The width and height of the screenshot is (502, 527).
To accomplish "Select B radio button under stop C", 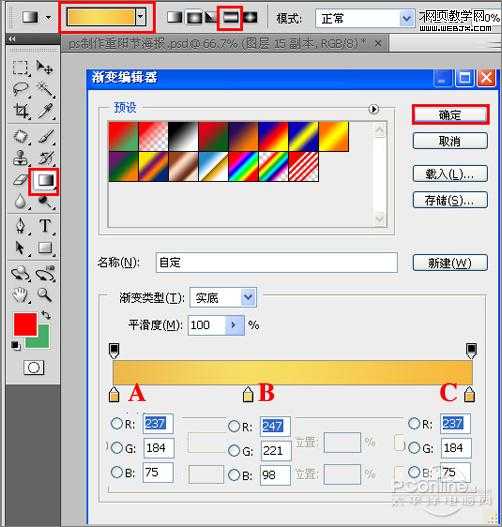I will 414,472.
